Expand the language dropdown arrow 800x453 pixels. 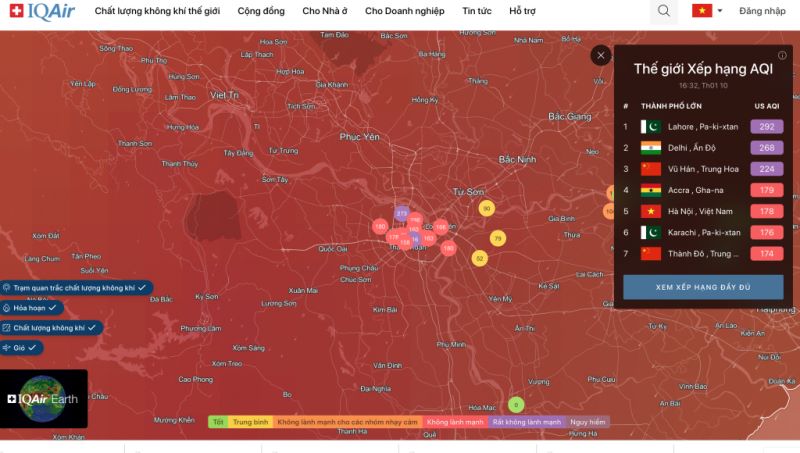click(720, 11)
